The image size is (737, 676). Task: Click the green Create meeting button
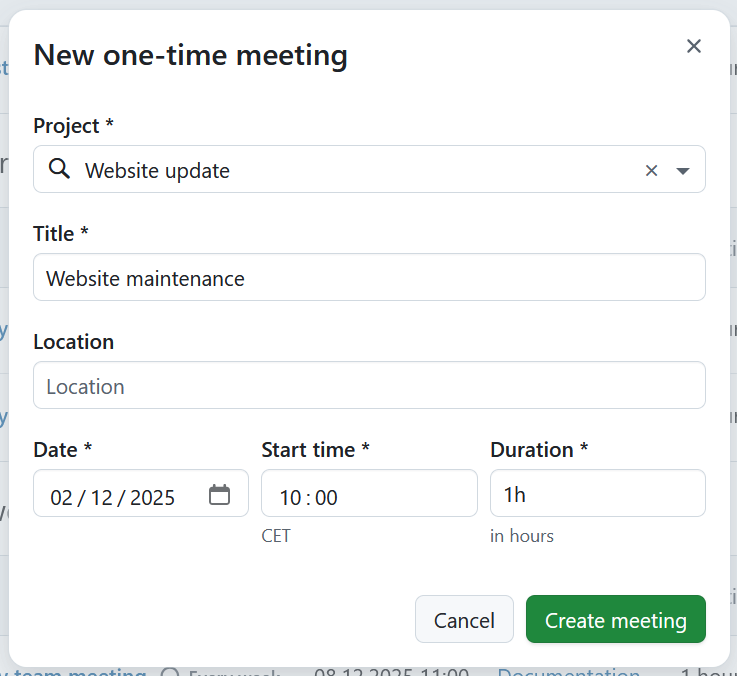click(615, 620)
